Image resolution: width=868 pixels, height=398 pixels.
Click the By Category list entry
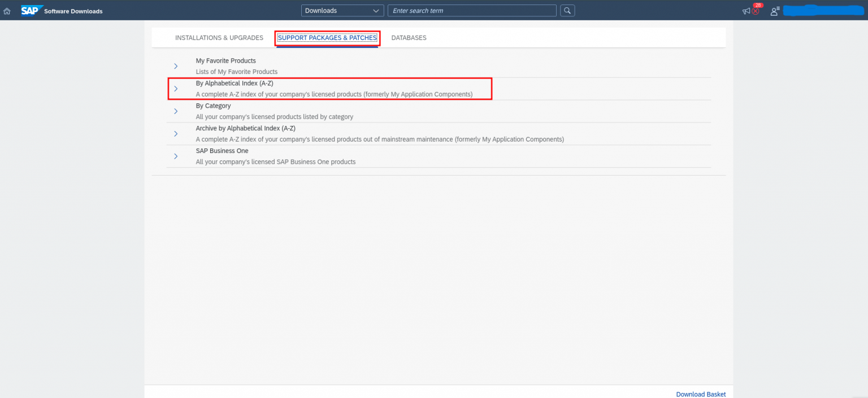click(x=213, y=106)
